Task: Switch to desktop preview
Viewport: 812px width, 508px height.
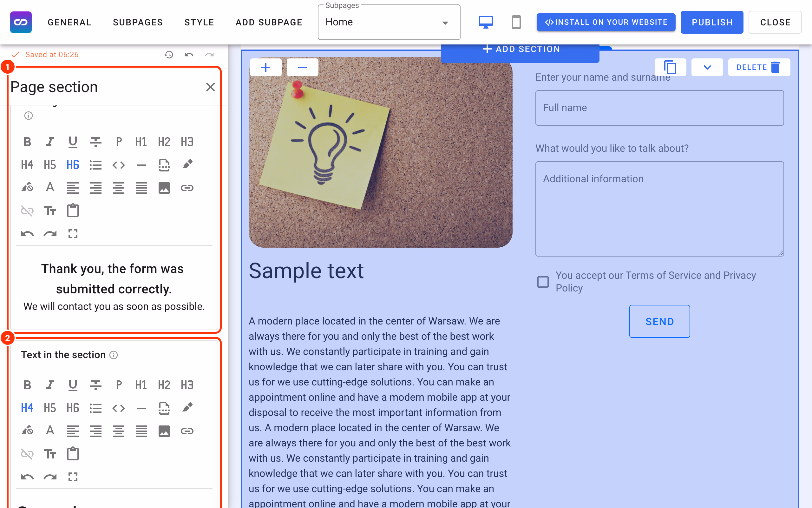Action: pyautogui.click(x=486, y=22)
